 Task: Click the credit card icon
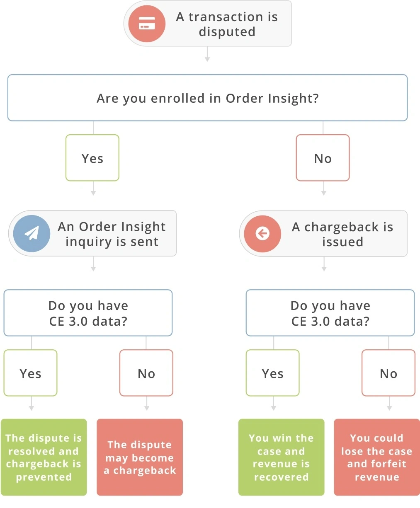[147, 24]
